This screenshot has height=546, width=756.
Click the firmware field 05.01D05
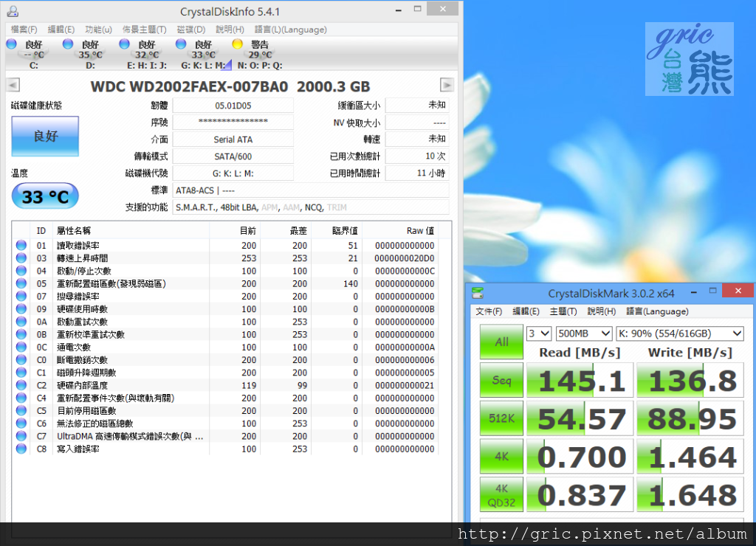click(233, 106)
